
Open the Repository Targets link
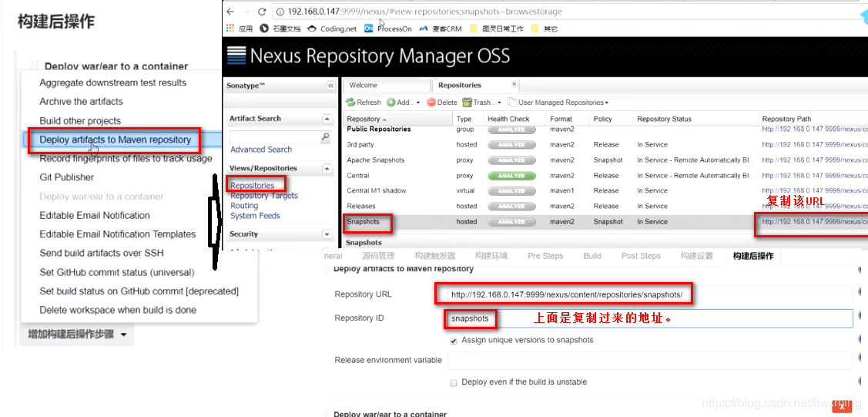(264, 196)
